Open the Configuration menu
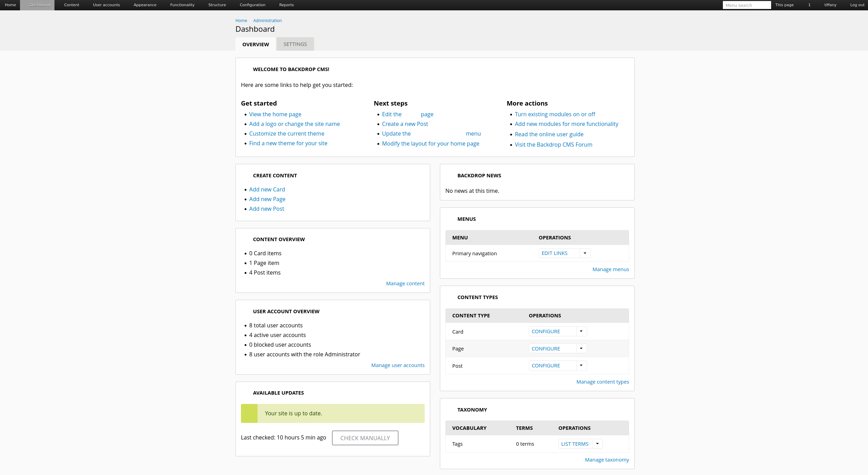868x475 pixels. point(252,5)
